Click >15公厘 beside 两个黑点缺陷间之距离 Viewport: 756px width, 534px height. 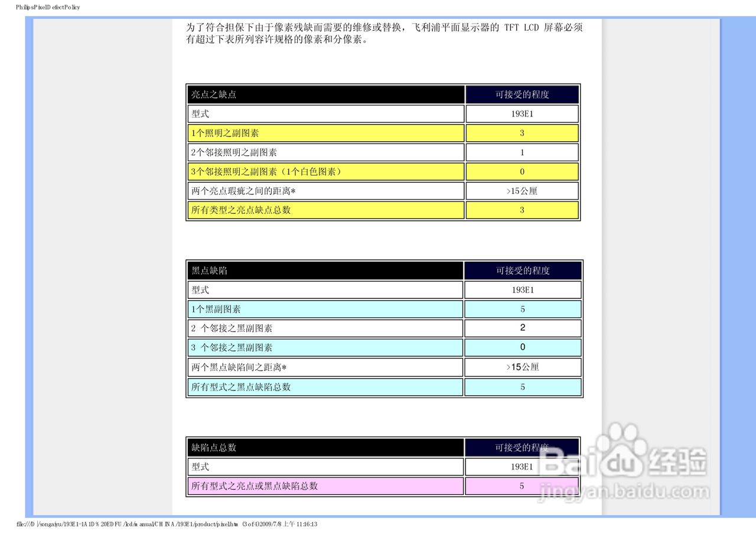click(x=523, y=367)
